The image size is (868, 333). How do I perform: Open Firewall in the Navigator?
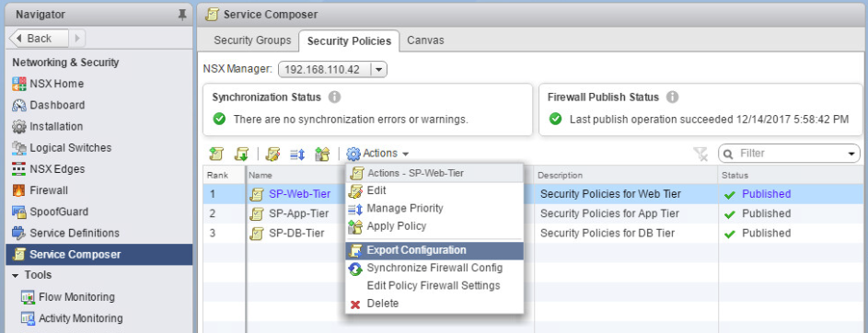pyautogui.click(x=49, y=190)
